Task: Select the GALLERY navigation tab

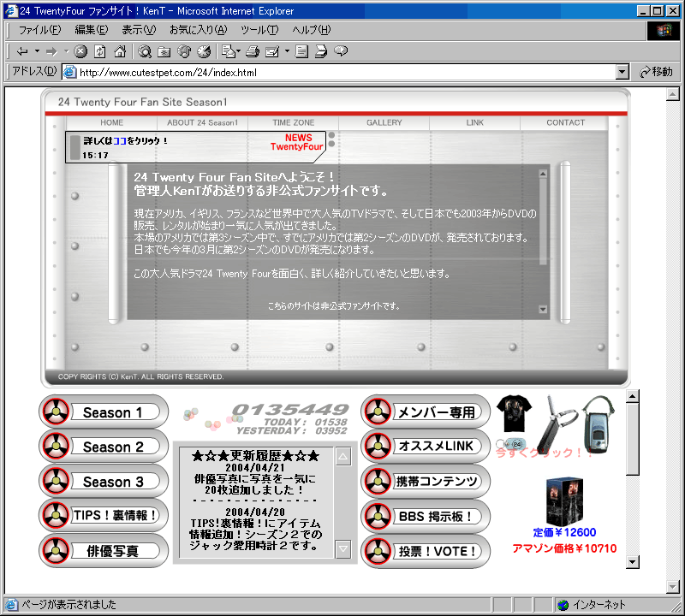Action: coord(384,122)
